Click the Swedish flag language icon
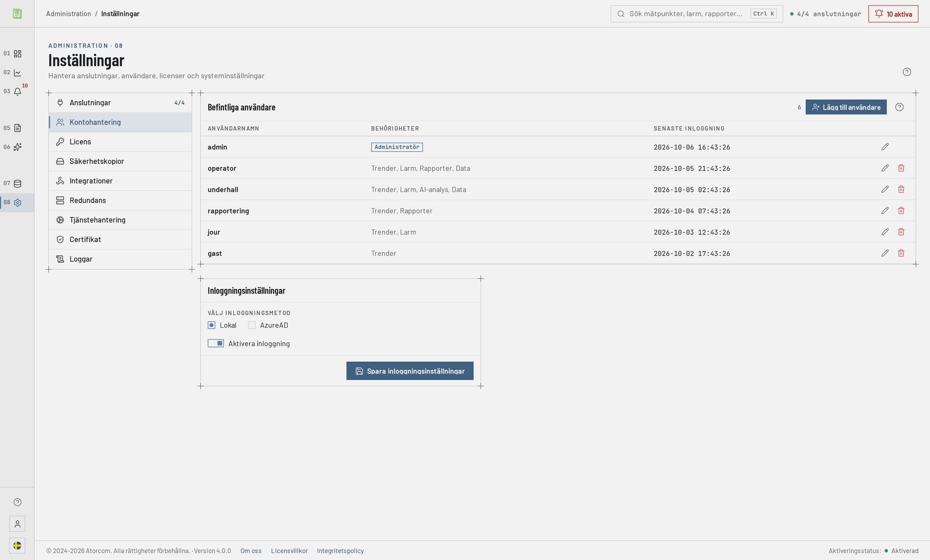The height and width of the screenshot is (560, 930). pyautogui.click(x=17, y=545)
